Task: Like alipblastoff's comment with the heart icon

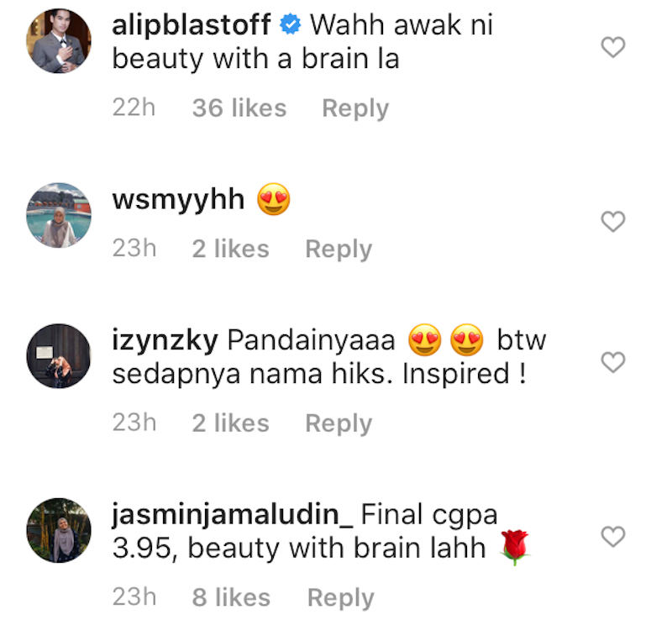Action: [x=613, y=47]
